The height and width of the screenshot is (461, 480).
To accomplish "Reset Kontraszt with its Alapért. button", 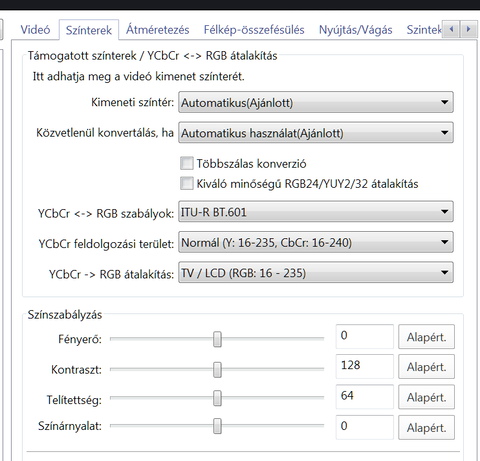I will click(426, 366).
